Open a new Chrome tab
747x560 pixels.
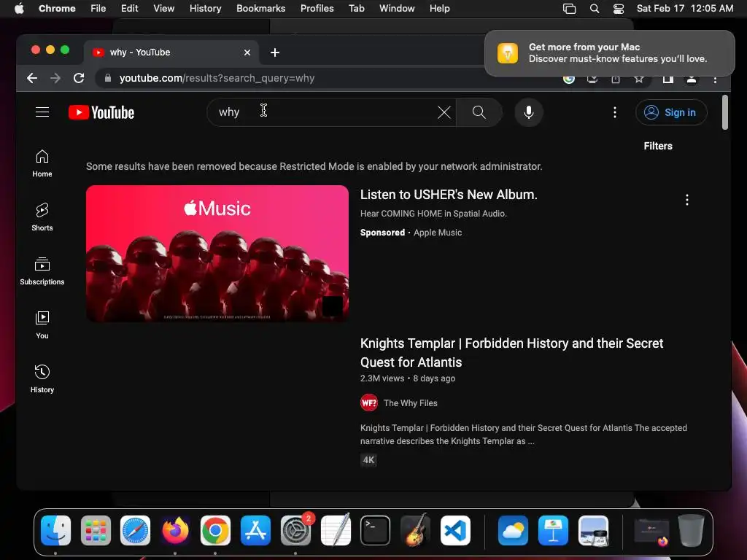coord(275,52)
